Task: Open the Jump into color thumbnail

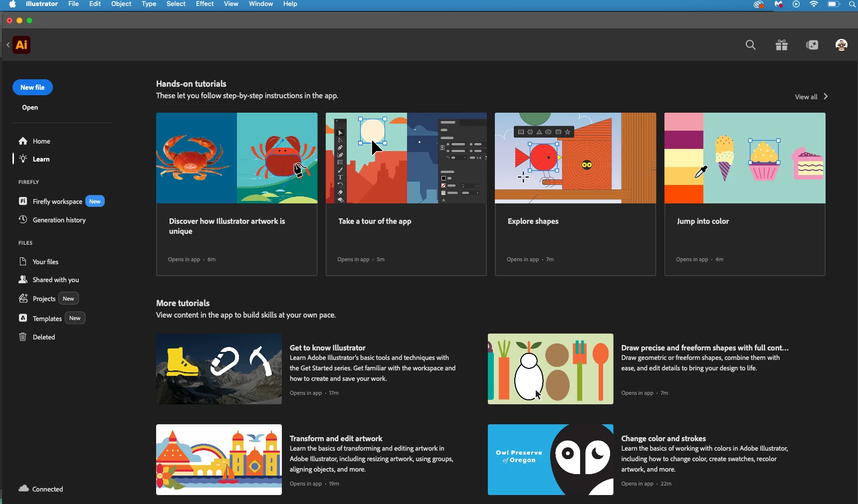Action: coord(745,158)
